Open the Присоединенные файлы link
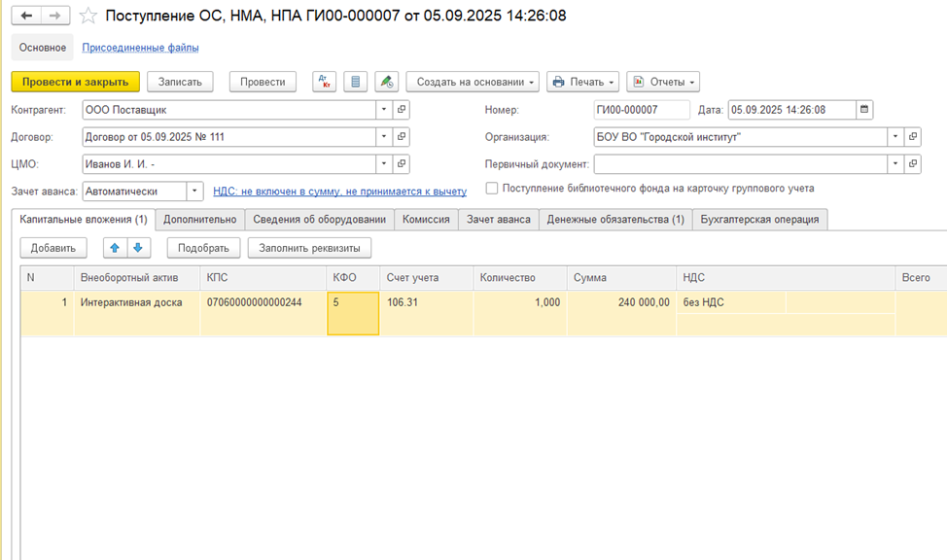Image resolution: width=947 pixels, height=560 pixels. [x=140, y=47]
